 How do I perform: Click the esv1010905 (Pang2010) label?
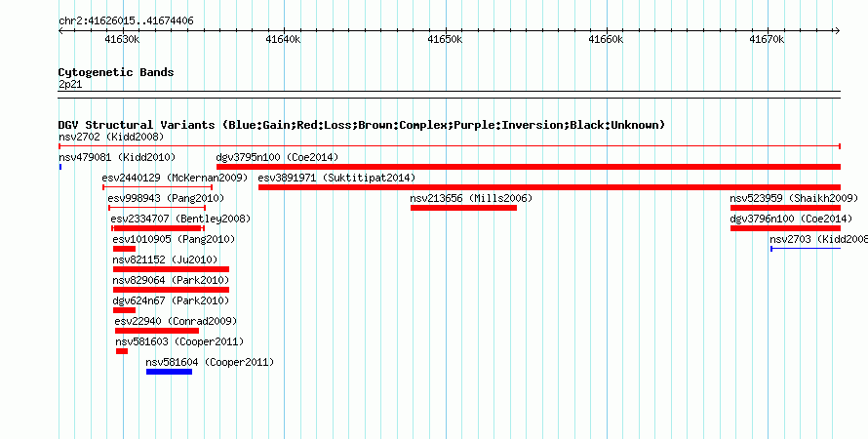pos(174,239)
